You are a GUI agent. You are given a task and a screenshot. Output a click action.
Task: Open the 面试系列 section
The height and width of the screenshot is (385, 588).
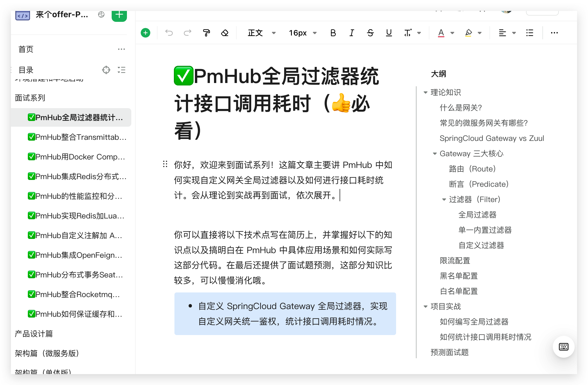(30, 98)
